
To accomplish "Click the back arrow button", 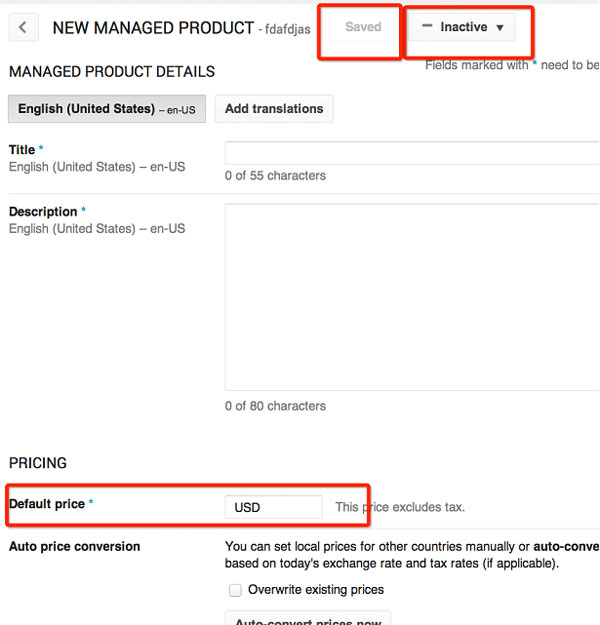I will pos(23,28).
